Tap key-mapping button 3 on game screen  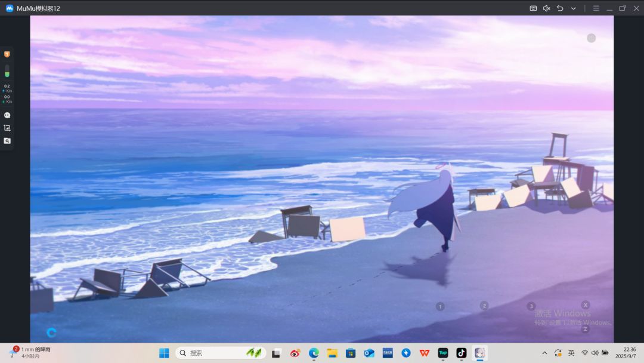[x=531, y=306]
